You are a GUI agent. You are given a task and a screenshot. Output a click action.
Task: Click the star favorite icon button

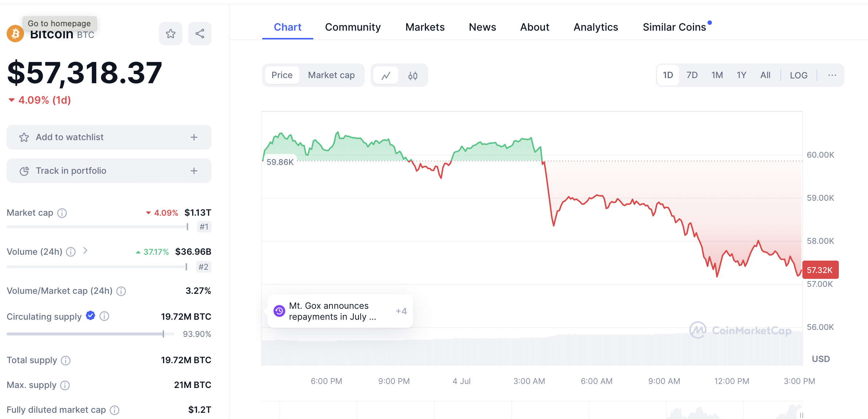pos(170,34)
